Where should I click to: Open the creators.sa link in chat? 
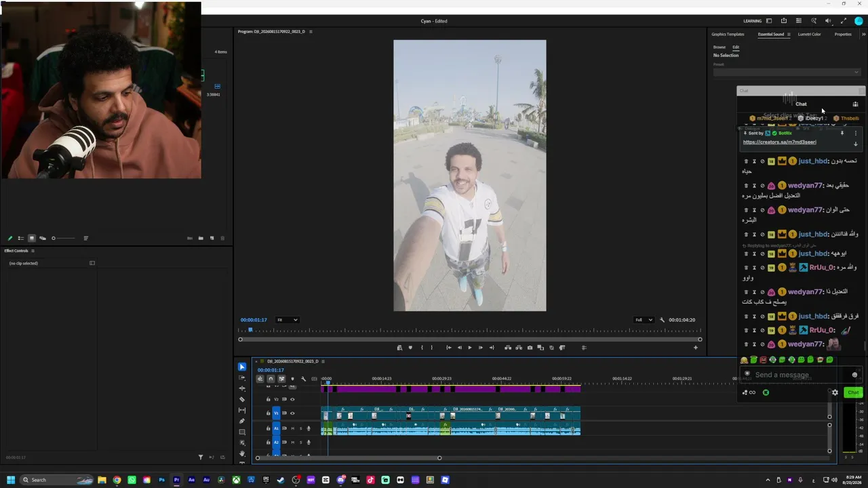click(x=780, y=142)
